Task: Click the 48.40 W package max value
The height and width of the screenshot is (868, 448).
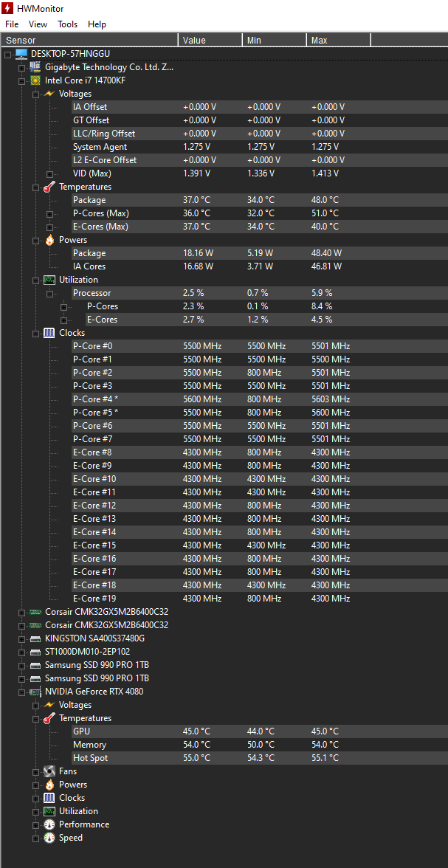Action: point(326,253)
